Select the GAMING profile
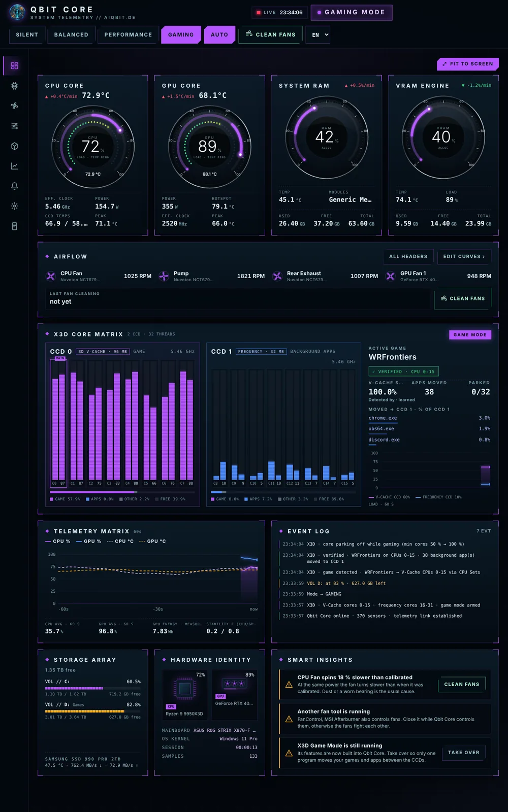The height and width of the screenshot is (812, 508). [181, 35]
